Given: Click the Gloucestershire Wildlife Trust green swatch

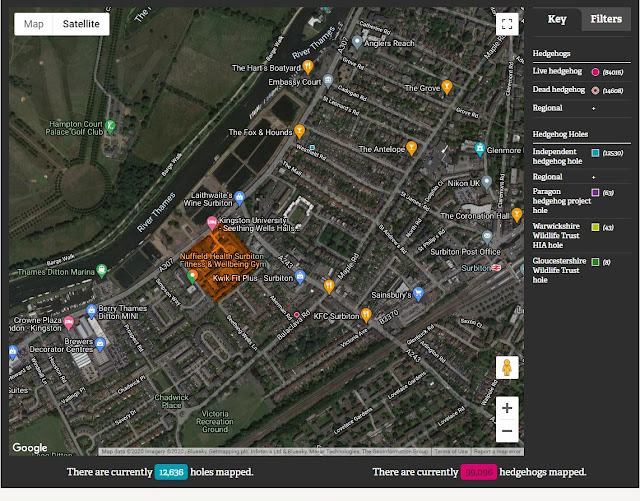Looking at the screenshot, I should (x=596, y=262).
